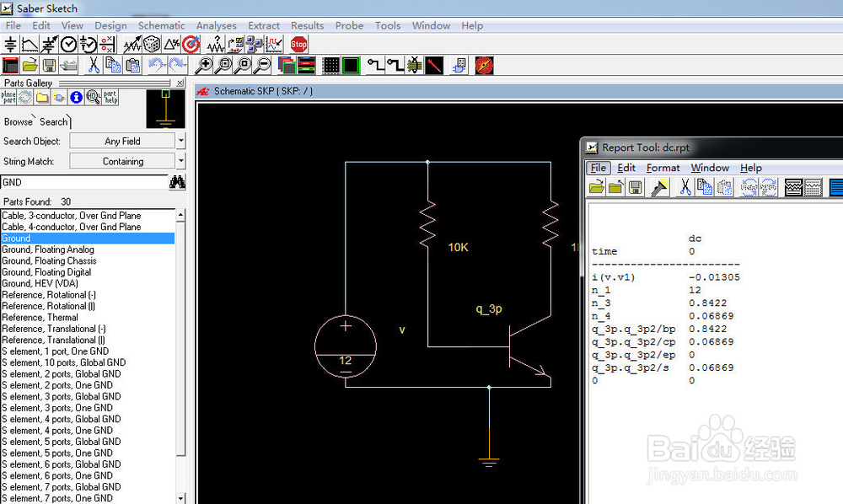This screenshot has width=843, height=504.
Task: Click the open folder icon in Sketch toolbar
Action: click(x=30, y=66)
